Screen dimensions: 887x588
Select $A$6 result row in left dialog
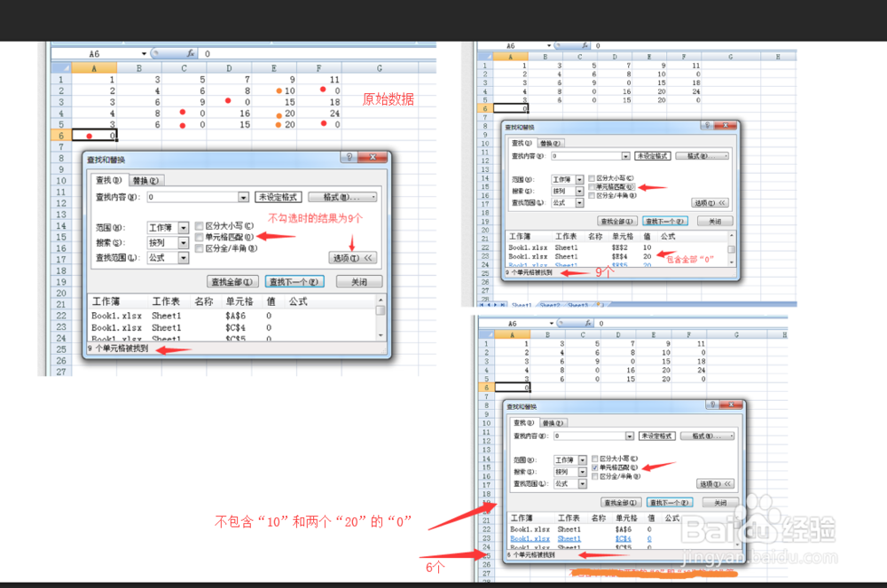[232, 316]
